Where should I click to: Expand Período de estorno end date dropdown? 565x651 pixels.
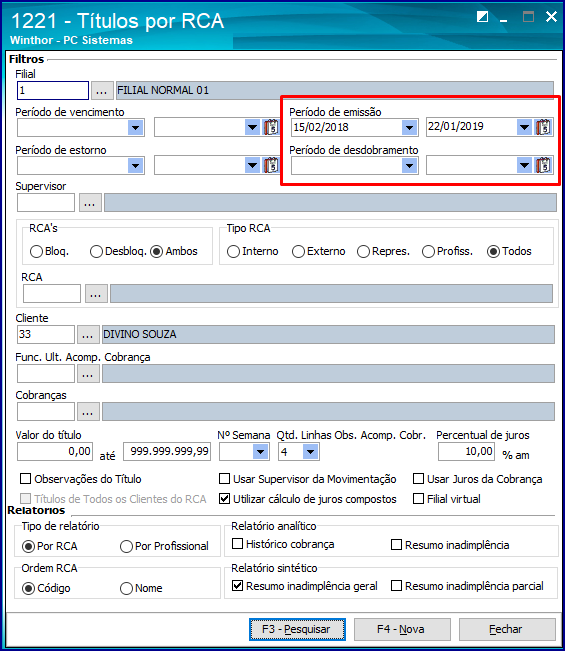tap(252, 166)
